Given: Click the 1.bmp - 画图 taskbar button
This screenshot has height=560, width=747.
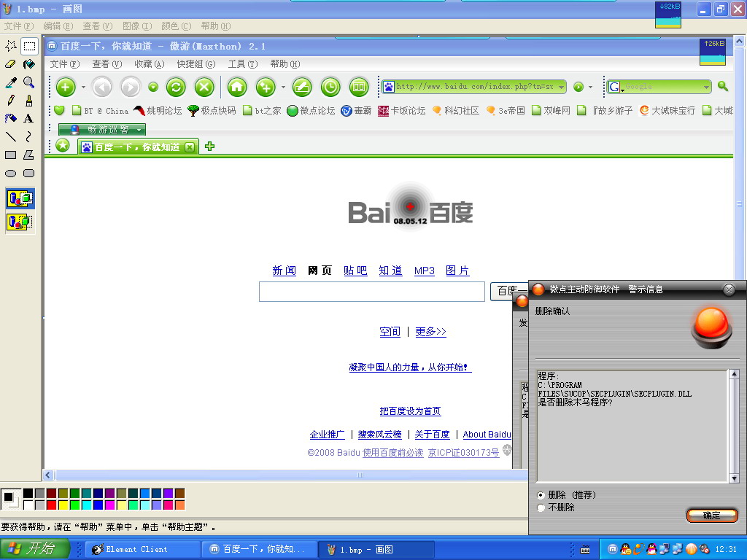Looking at the screenshot, I should click(376, 550).
